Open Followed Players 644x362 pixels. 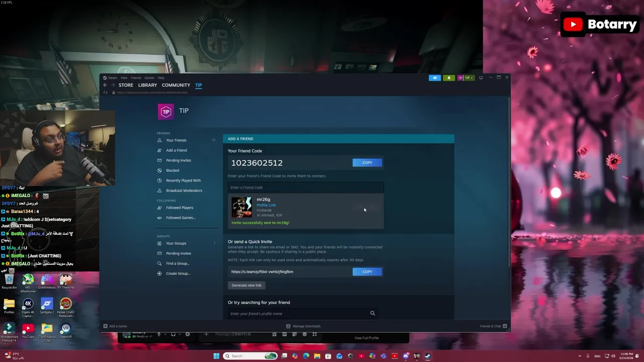(x=179, y=208)
